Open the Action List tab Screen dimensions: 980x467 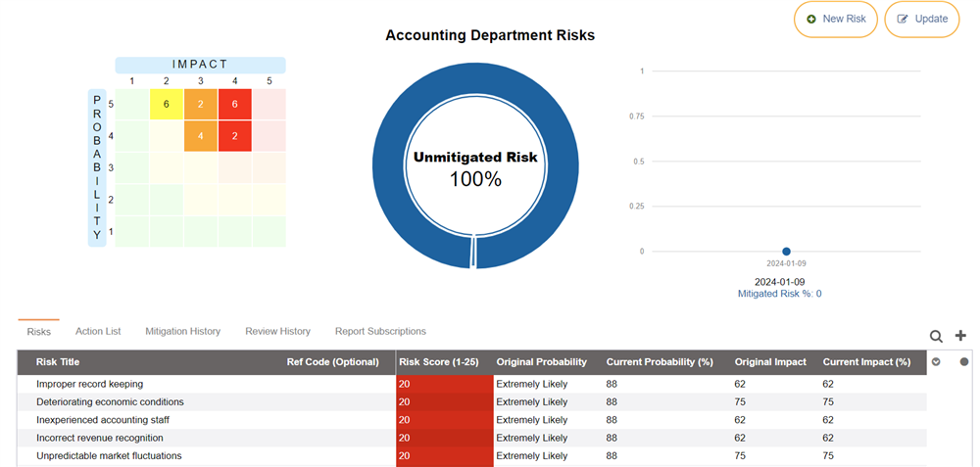[98, 332]
